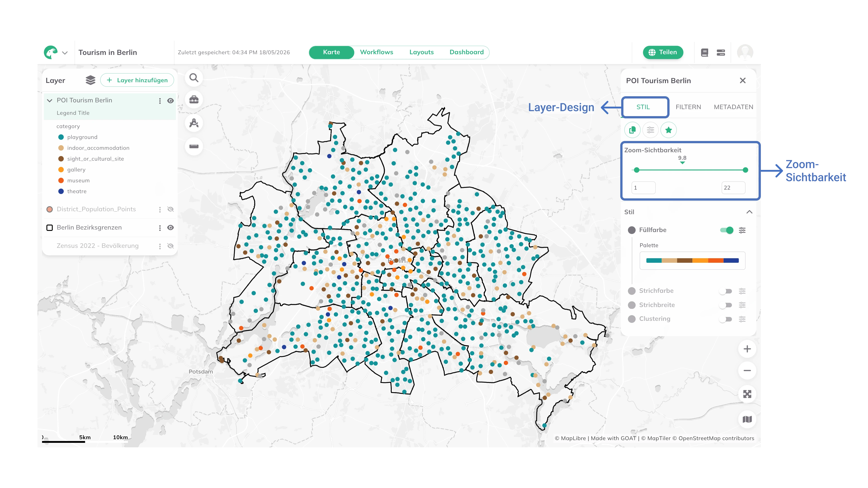Click the copy style icon
Viewport: 868px width, 488px height.
point(632,130)
